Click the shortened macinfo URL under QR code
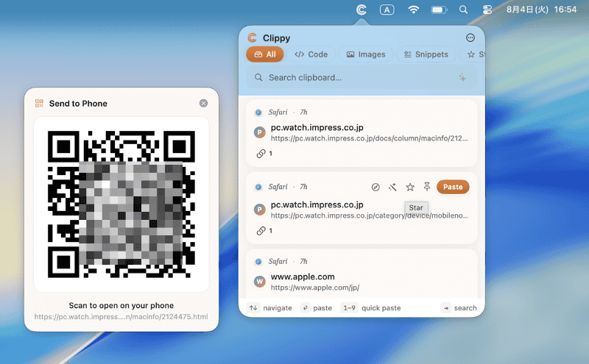The height and width of the screenshot is (364, 589). [x=121, y=317]
